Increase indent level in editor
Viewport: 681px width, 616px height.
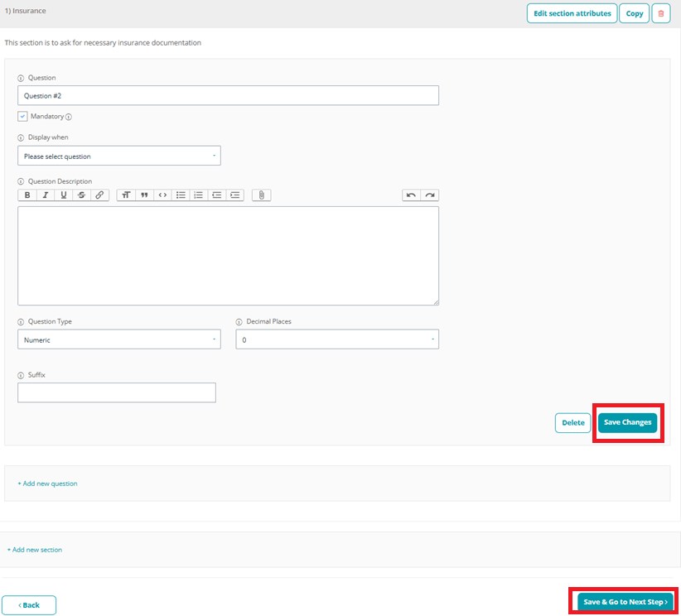click(x=235, y=195)
